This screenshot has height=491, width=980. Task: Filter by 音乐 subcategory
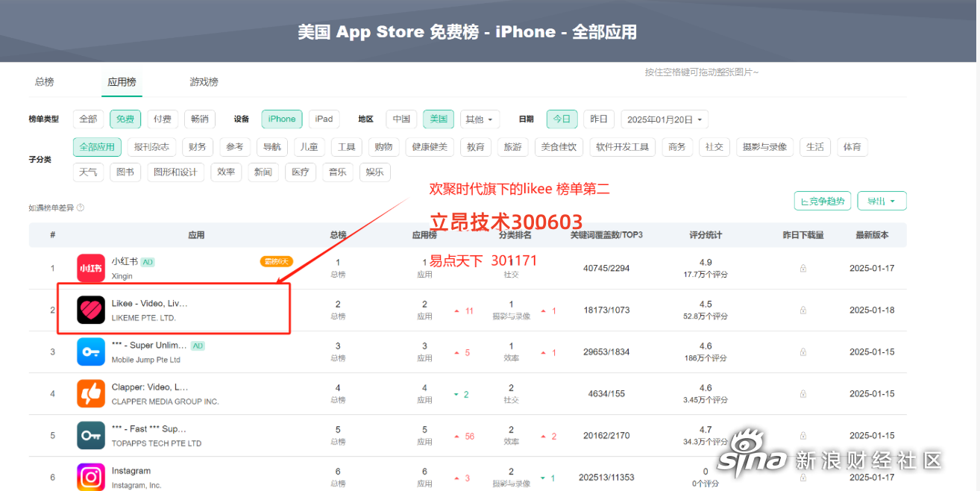coord(338,172)
